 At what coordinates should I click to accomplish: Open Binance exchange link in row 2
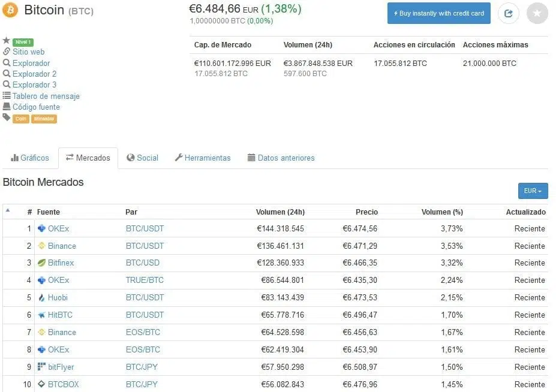(62, 246)
